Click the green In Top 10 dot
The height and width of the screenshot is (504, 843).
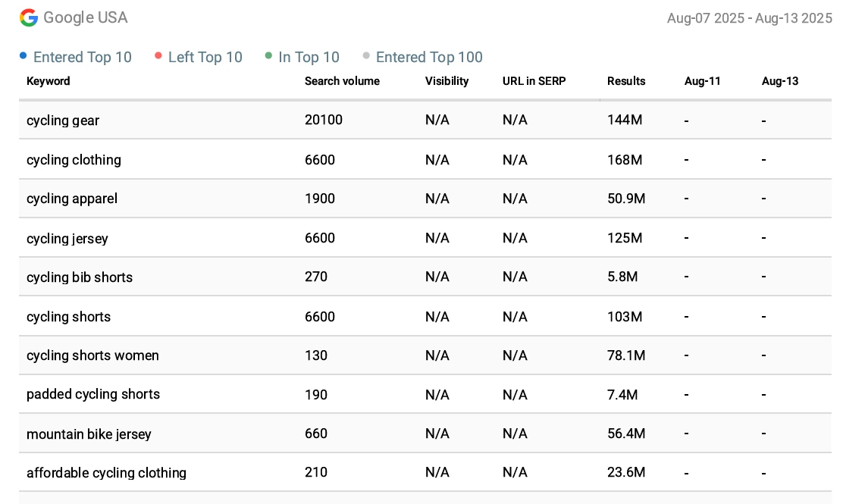click(x=268, y=56)
